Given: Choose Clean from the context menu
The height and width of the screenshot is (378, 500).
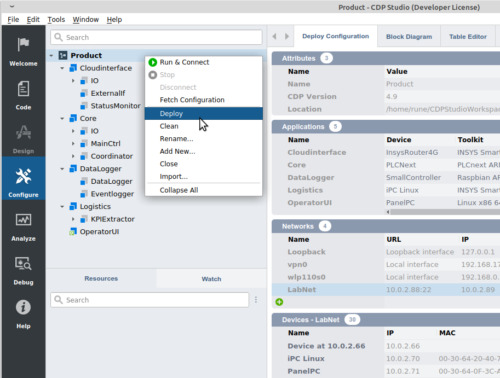Looking at the screenshot, I should click(x=204, y=126).
